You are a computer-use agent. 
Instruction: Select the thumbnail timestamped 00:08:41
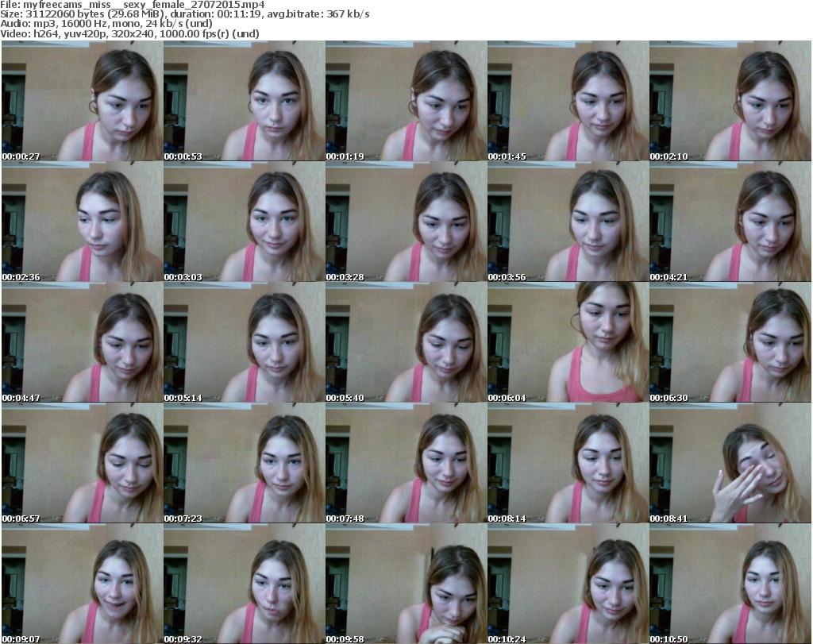click(x=730, y=463)
